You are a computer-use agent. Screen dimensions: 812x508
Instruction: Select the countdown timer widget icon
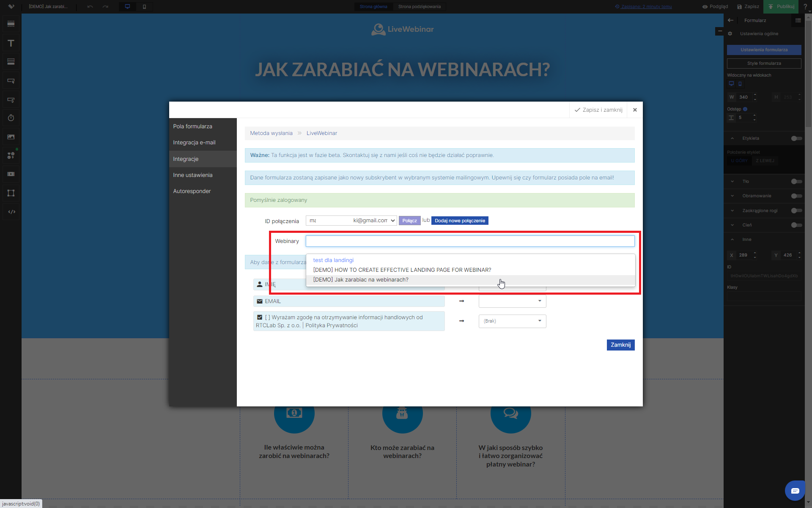[x=11, y=118]
